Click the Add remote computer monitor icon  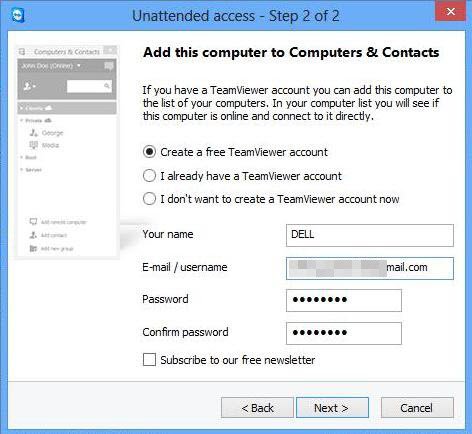(x=33, y=222)
